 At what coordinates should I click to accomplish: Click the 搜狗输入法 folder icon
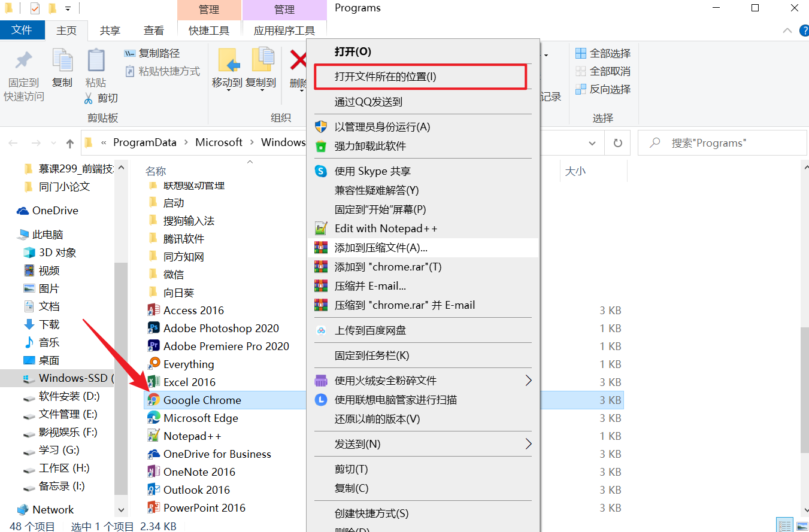154,220
